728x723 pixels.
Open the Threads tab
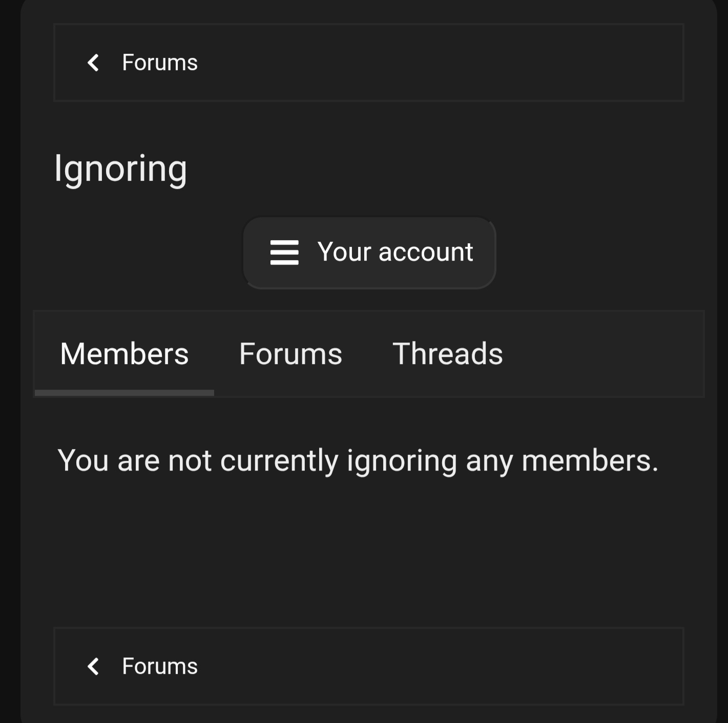[x=448, y=354]
